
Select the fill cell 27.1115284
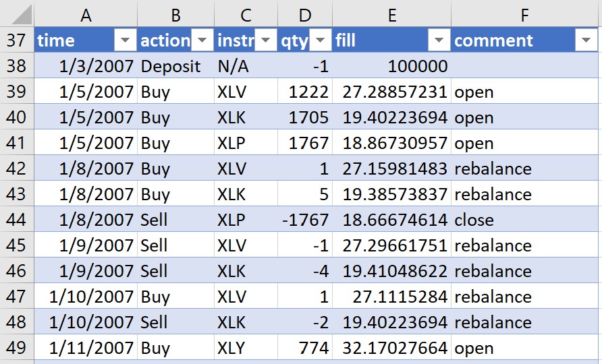click(391, 296)
